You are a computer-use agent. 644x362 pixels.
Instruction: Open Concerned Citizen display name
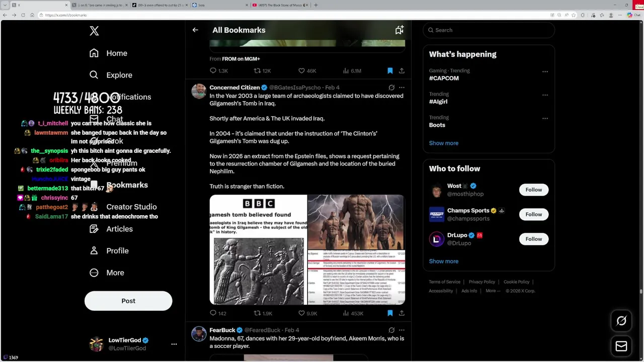pyautogui.click(x=234, y=87)
